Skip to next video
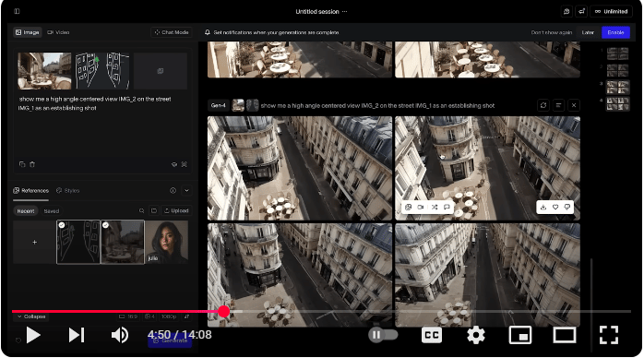Screen dimensions: 644x358 pyautogui.click(x=77, y=335)
